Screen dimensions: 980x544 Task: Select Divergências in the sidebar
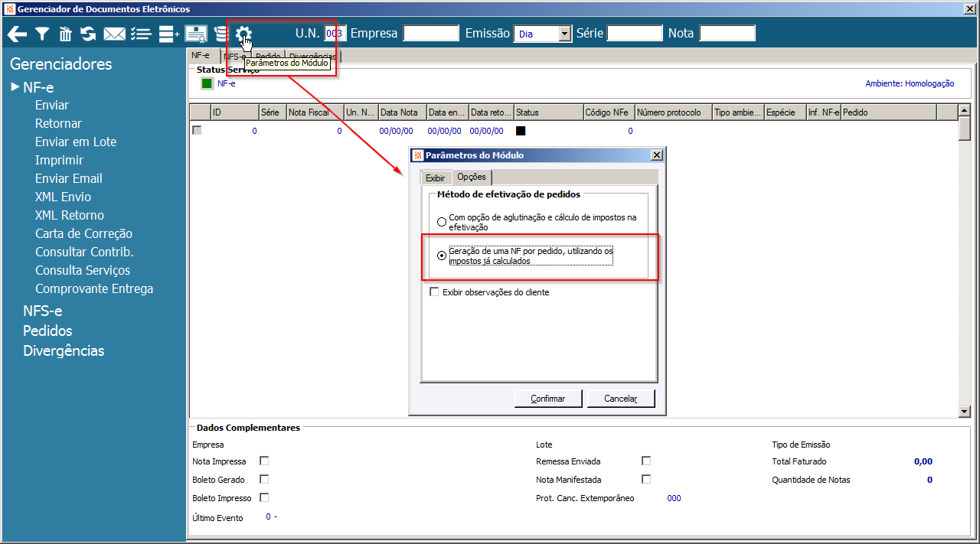tap(64, 350)
